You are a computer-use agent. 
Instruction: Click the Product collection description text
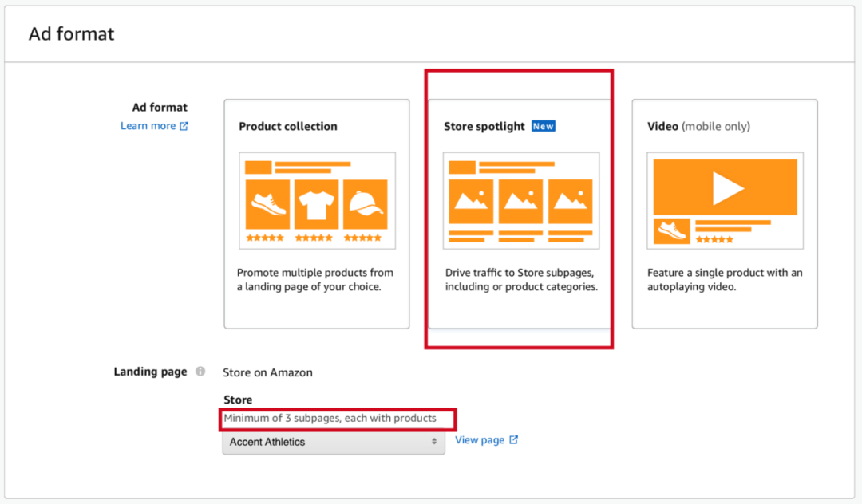click(x=314, y=280)
